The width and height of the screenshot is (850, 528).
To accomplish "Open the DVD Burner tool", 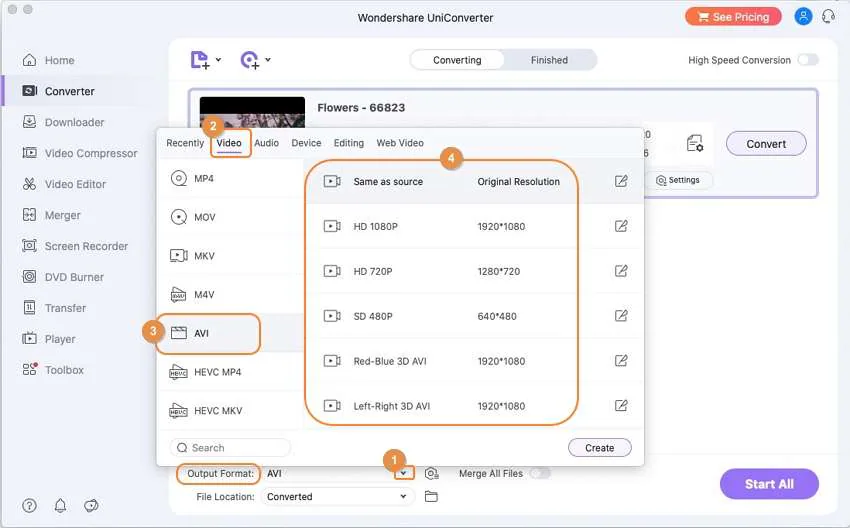I will (x=62, y=276).
